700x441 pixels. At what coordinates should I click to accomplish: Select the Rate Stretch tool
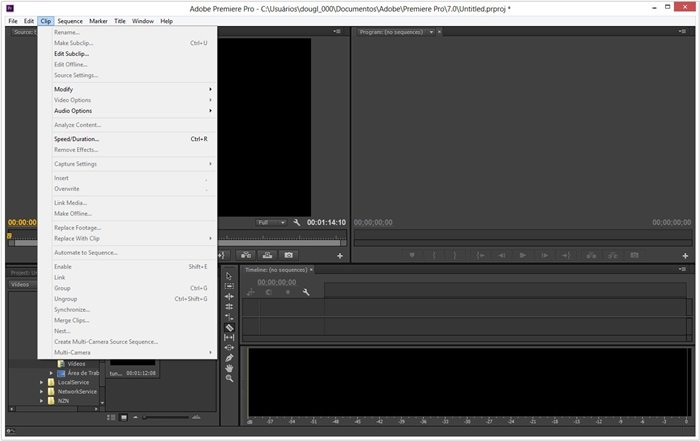point(229,317)
